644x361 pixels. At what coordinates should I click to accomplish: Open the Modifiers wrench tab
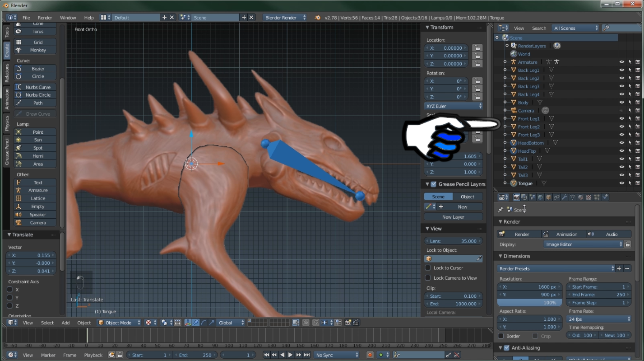click(565, 197)
